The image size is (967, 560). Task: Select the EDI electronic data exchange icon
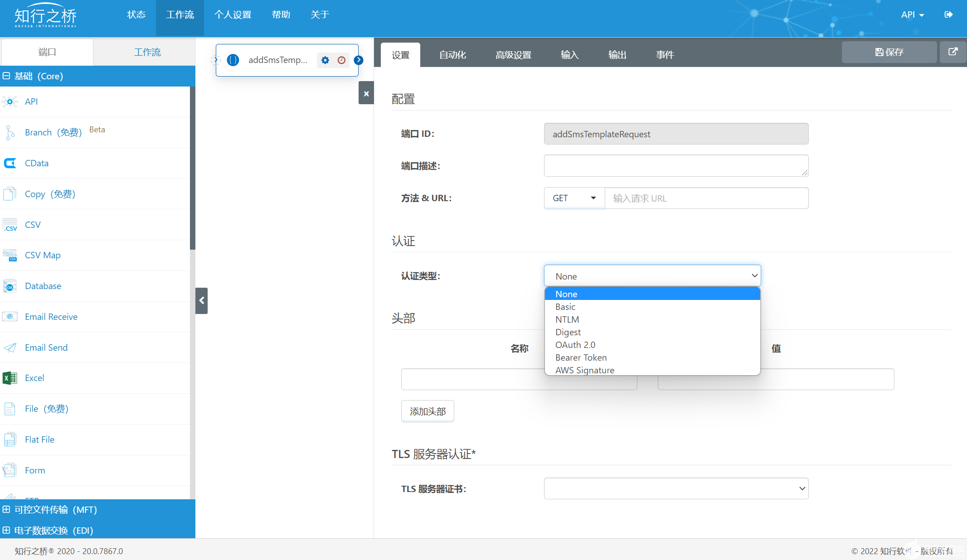6,530
